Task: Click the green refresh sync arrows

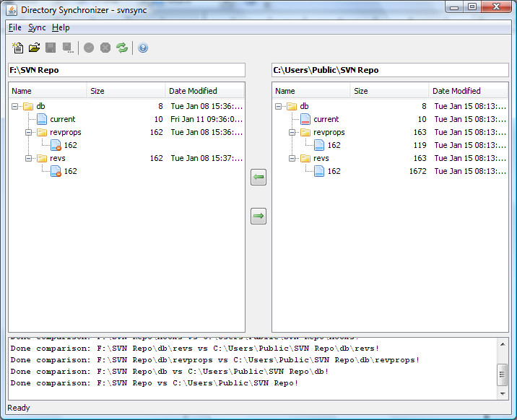Action: coord(122,48)
